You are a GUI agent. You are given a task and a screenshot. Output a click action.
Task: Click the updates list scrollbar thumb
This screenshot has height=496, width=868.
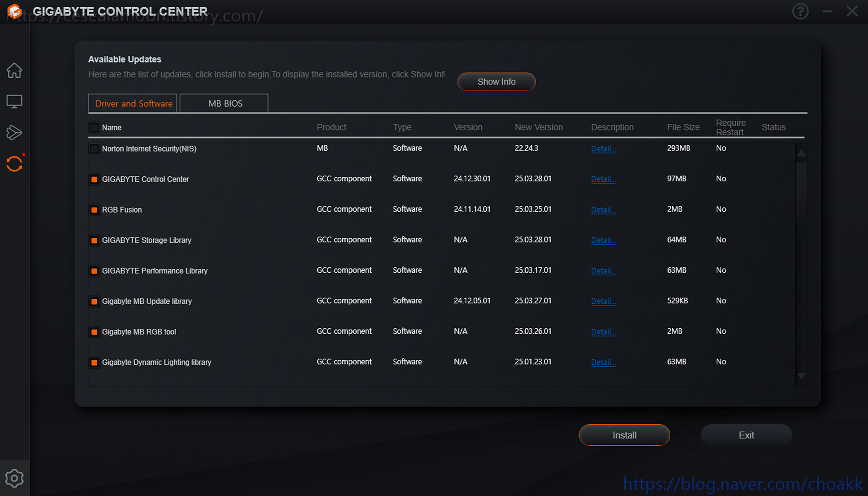(x=801, y=194)
